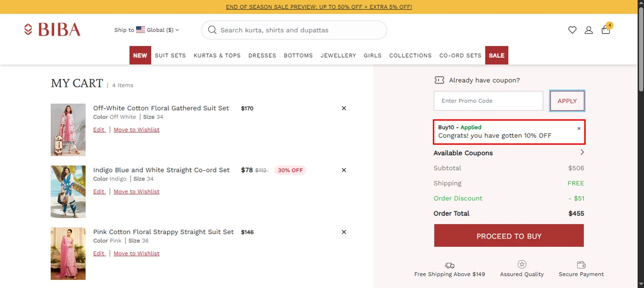Click the coupon ticket icon
The height and width of the screenshot is (288, 644).
click(x=439, y=80)
